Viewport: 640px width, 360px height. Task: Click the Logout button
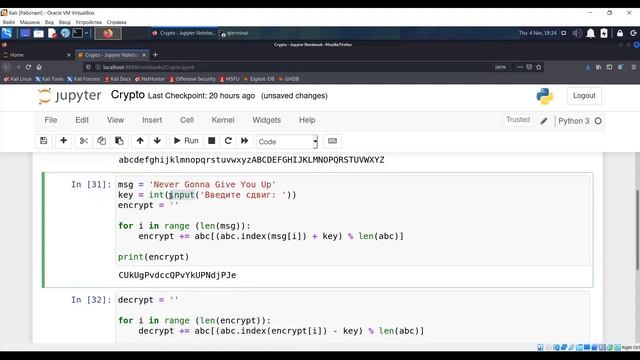(584, 96)
